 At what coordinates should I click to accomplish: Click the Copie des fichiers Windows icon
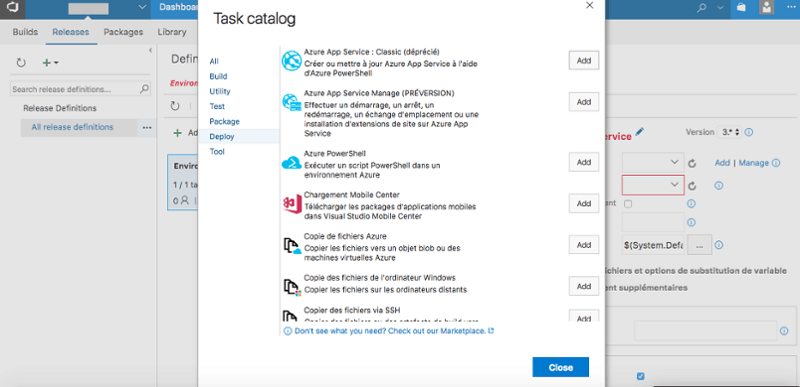(x=292, y=287)
